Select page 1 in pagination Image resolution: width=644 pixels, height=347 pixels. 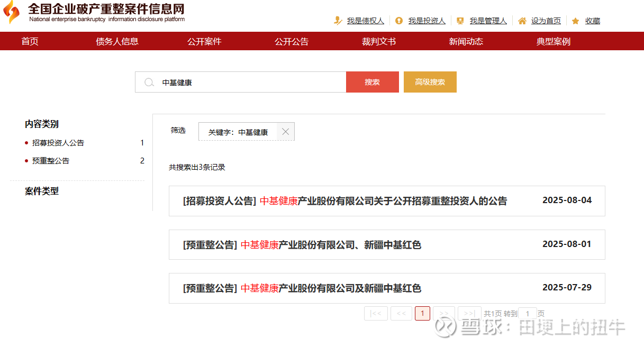[x=422, y=313]
